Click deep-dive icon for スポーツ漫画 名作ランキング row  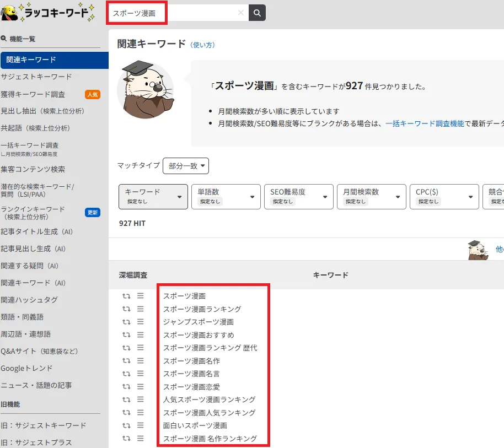click(126, 439)
